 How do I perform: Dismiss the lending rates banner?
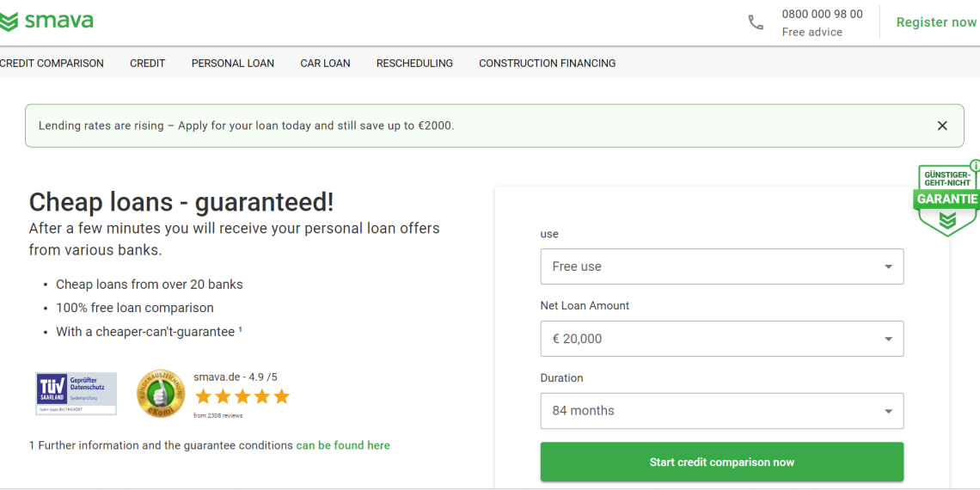tap(942, 126)
